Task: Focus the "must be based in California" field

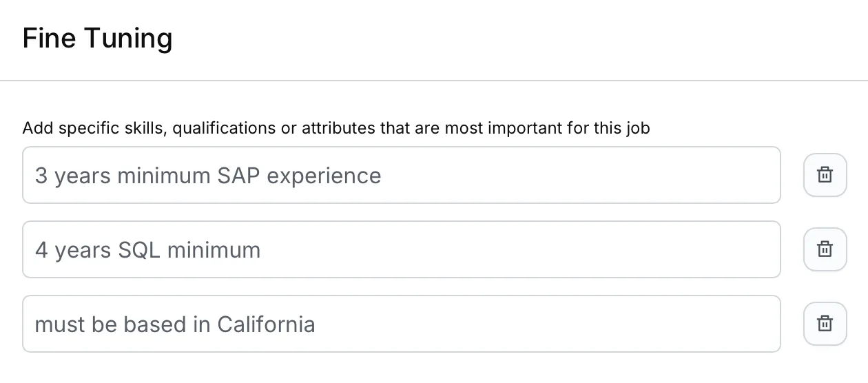Action: click(x=401, y=324)
